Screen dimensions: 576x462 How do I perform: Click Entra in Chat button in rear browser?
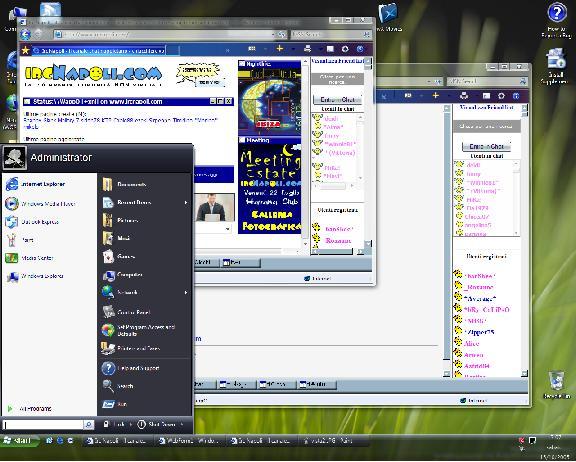486,146
